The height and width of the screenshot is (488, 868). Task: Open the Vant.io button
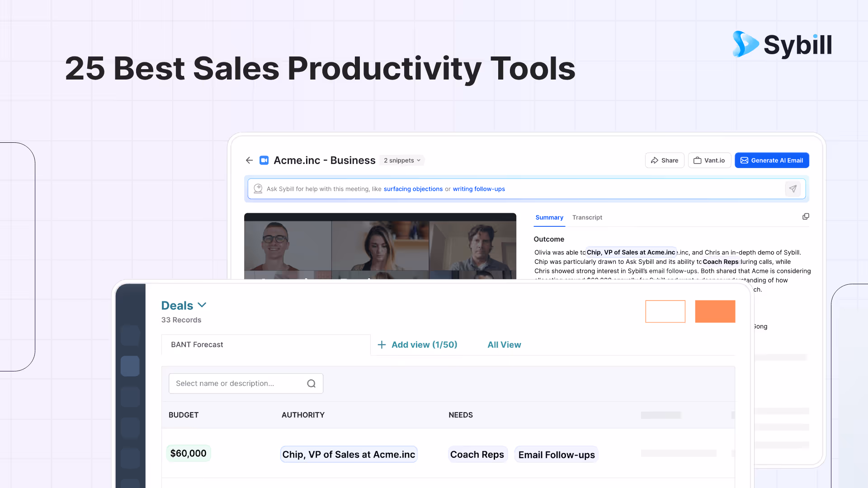709,160
